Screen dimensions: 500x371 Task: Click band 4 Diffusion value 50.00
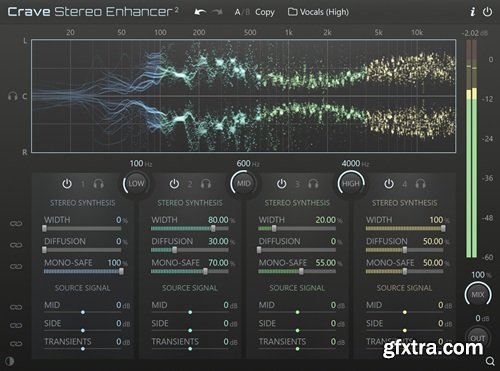pyautogui.click(x=433, y=241)
